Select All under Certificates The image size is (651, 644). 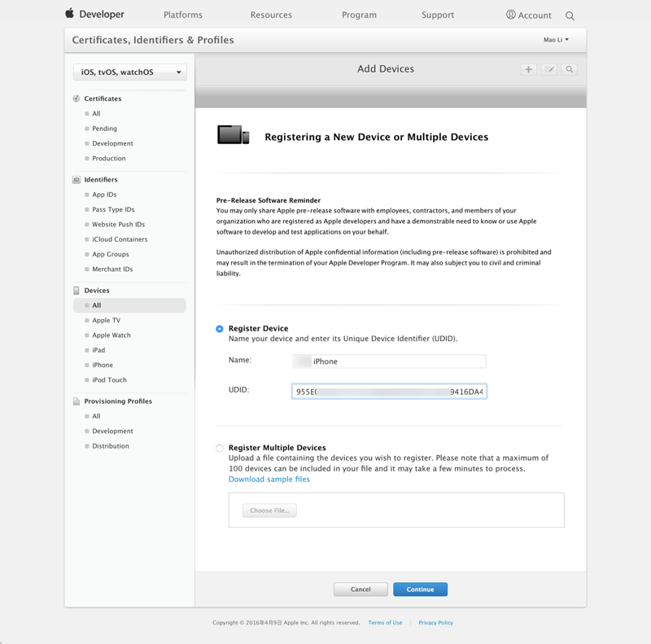tap(96, 113)
